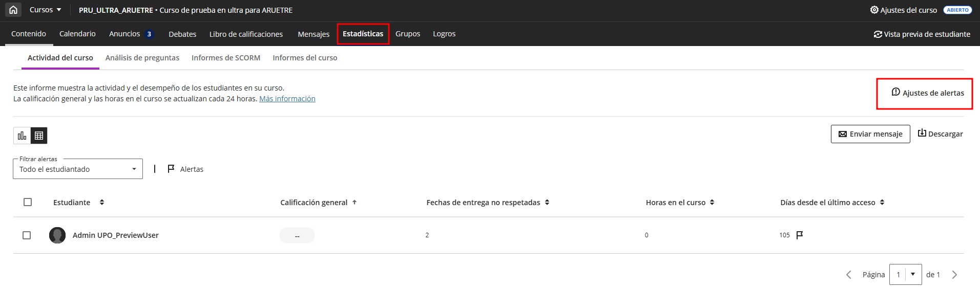
Task: Switch to table grid view icon
Action: pos(39,136)
